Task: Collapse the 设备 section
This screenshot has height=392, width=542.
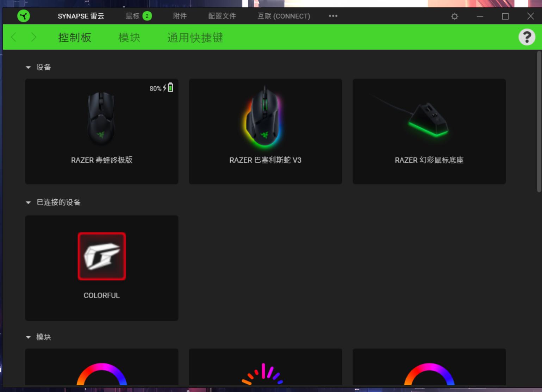Action: (x=29, y=67)
